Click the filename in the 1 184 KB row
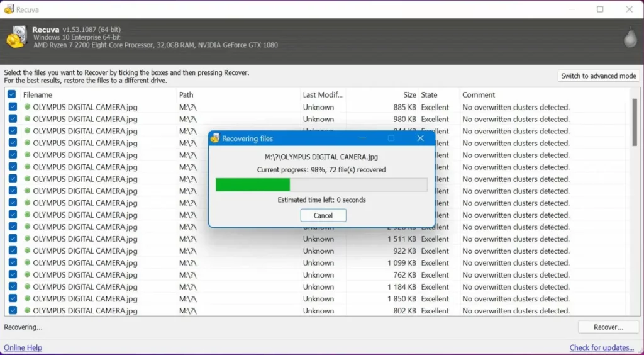This screenshot has width=644, height=355. click(85, 286)
